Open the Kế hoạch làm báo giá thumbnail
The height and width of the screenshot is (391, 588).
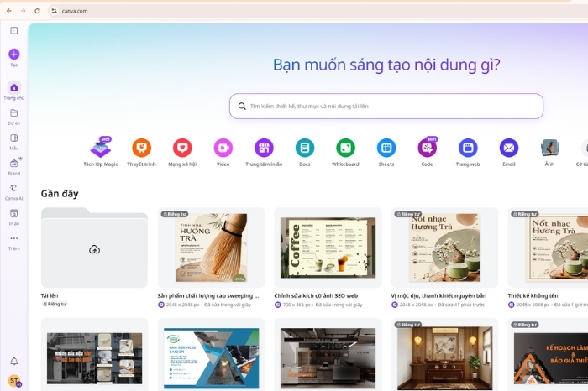pos(548,355)
